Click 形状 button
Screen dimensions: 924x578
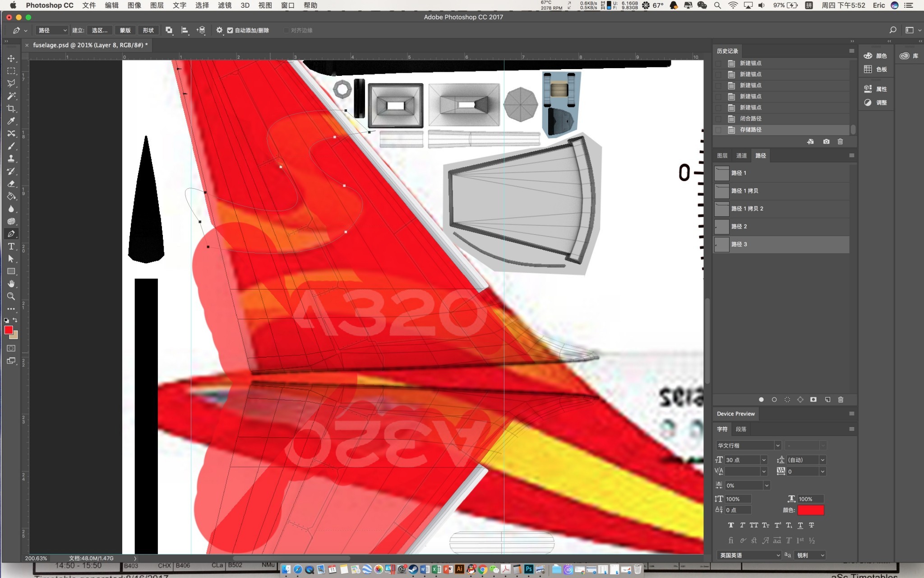tap(148, 30)
